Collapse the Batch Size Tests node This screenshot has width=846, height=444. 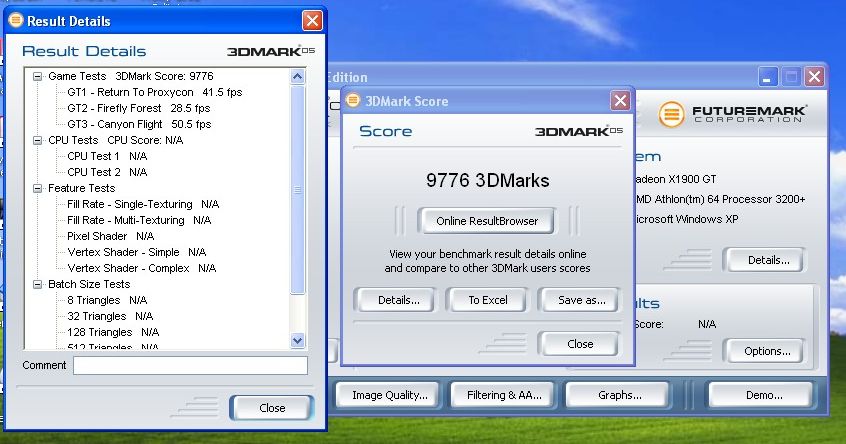(x=38, y=284)
